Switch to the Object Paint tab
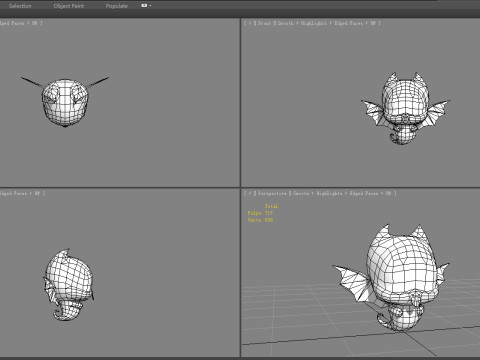This screenshot has height=360, width=480. point(69,6)
